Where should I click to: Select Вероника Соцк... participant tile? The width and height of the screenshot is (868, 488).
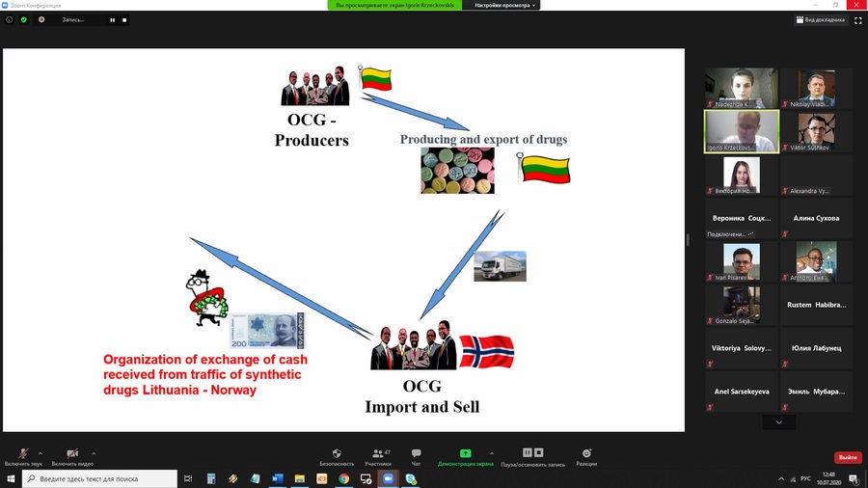pos(742,218)
